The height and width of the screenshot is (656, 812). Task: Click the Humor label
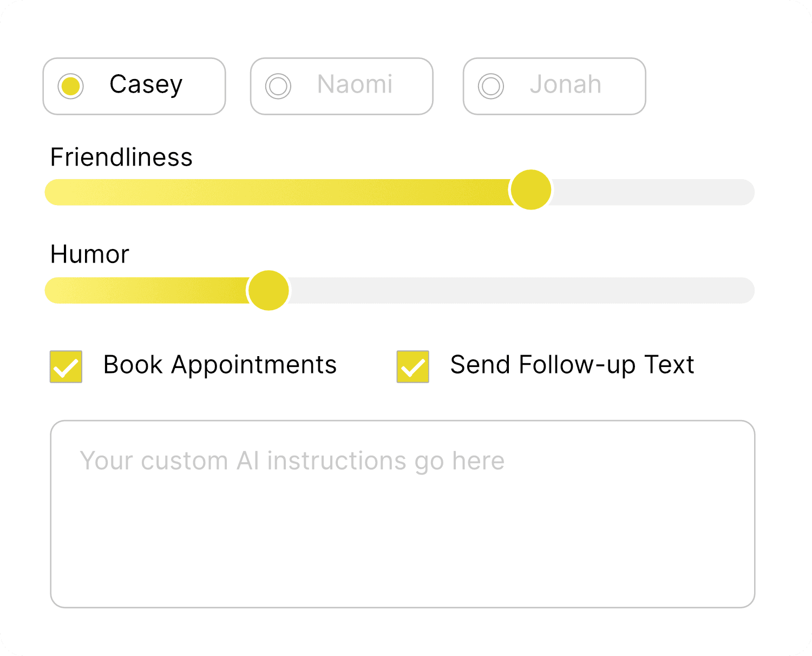tap(89, 254)
